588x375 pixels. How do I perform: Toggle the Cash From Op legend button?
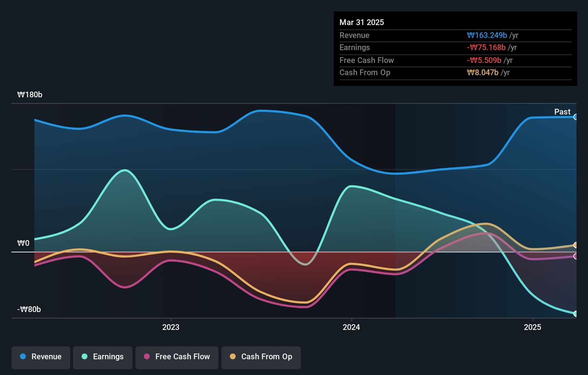click(x=261, y=357)
